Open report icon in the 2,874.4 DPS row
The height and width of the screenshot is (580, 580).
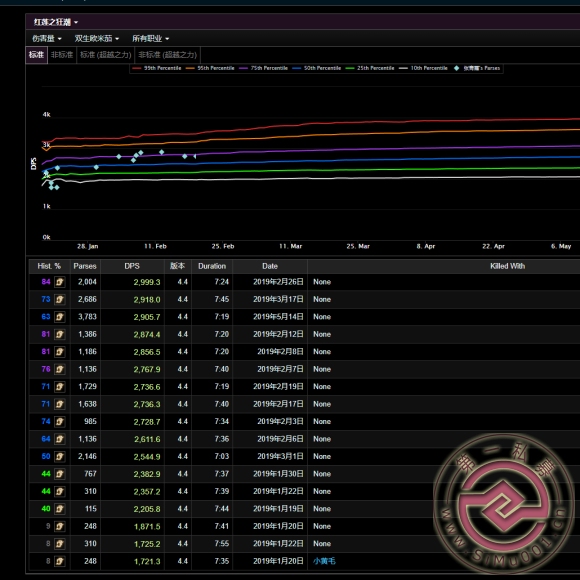pyautogui.click(x=60, y=334)
